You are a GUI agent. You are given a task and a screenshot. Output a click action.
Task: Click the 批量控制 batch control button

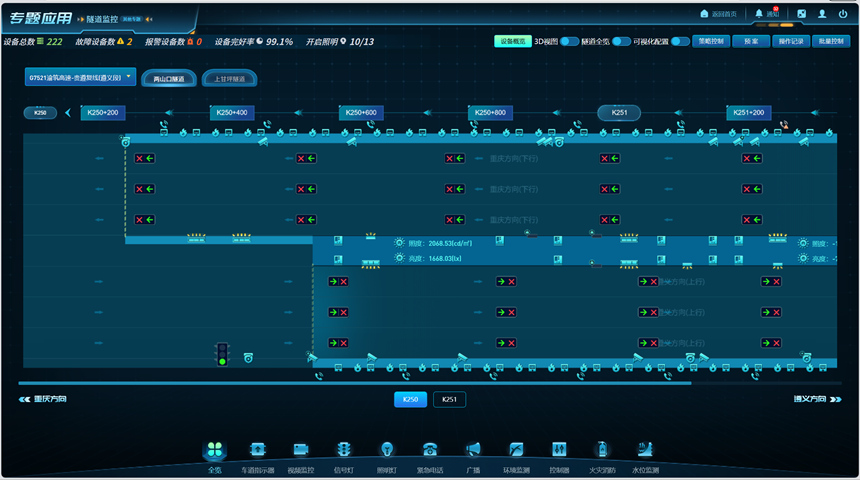point(831,42)
